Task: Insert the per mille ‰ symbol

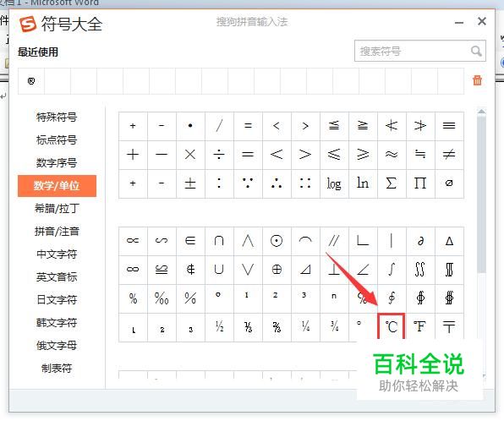Action: [x=162, y=298]
